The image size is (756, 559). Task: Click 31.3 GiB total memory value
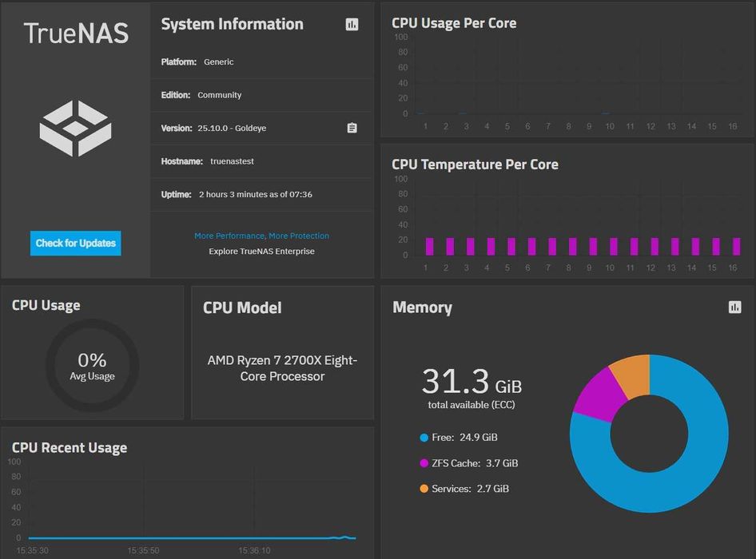472,382
